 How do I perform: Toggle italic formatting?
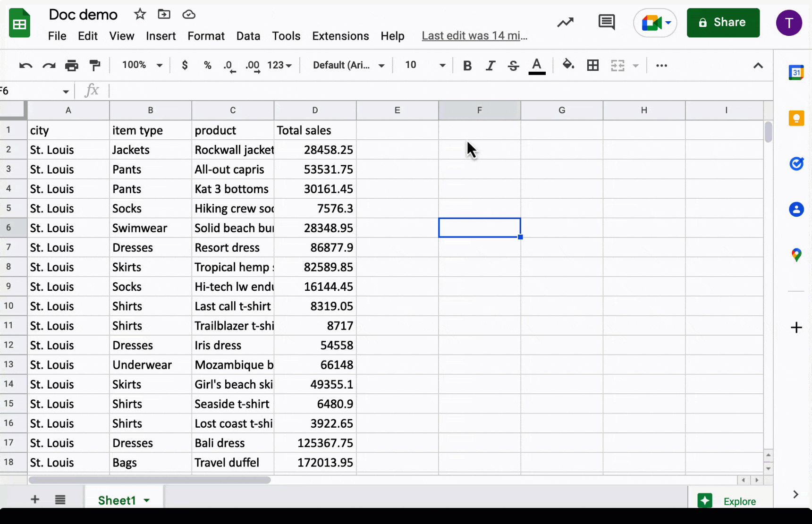click(x=491, y=65)
